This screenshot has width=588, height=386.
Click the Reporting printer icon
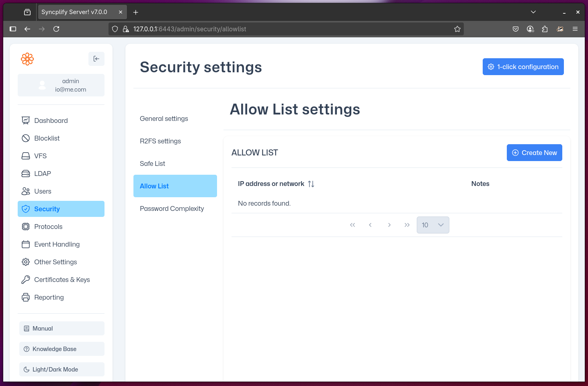point(26,297)
